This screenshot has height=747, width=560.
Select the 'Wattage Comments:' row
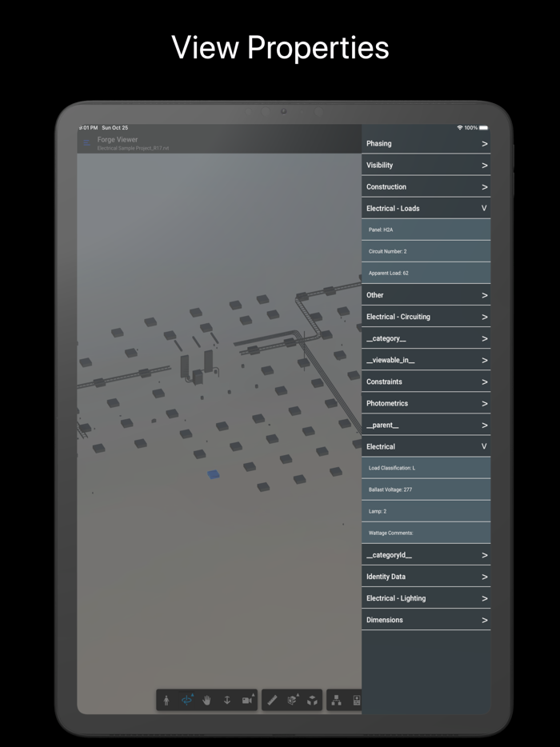point(426,533)
